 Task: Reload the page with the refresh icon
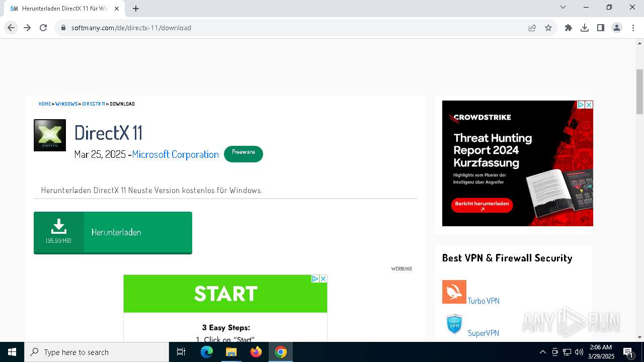click(43, 28)
